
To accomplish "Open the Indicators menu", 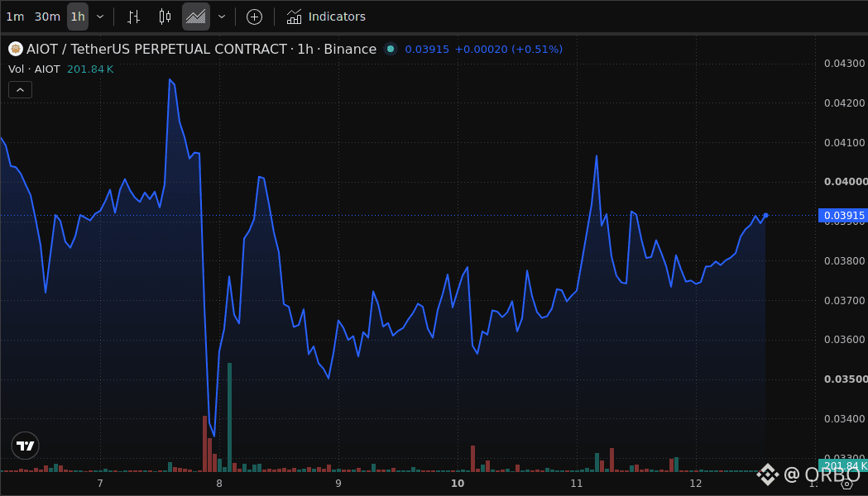I will pyautogui.click(x=326, y=17).
